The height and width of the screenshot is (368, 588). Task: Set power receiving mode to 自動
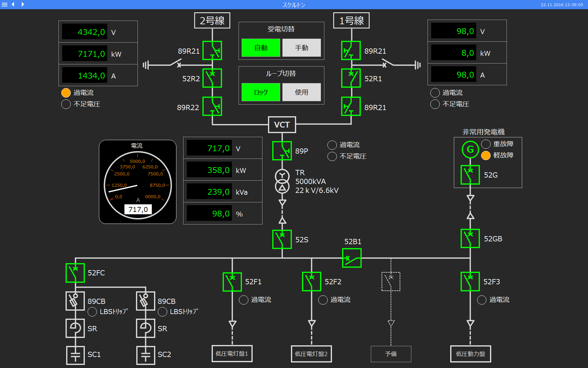[261, 48]
